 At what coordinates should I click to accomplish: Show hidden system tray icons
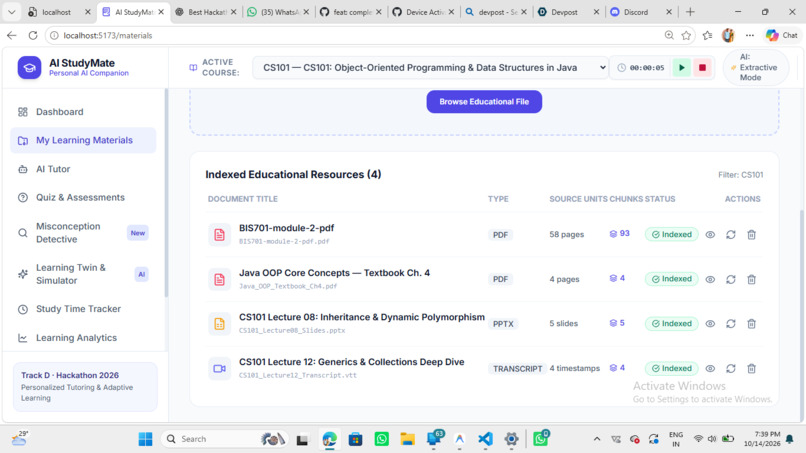pos(597,439)
